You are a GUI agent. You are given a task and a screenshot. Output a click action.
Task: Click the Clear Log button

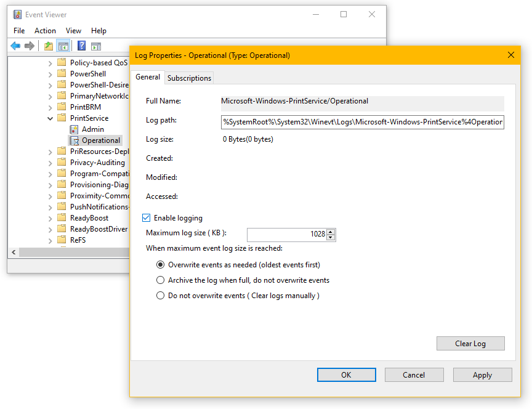(470, 344)
